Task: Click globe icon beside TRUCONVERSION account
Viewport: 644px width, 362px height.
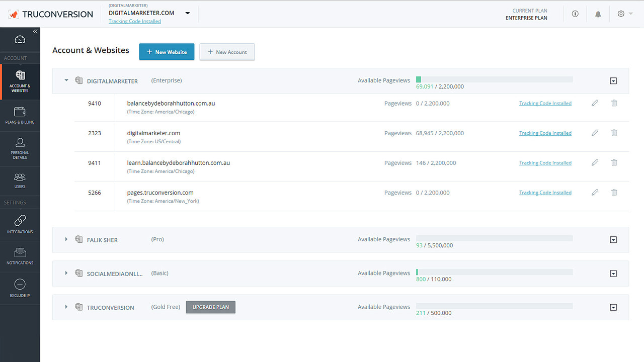Action: (x=78, y=307)
